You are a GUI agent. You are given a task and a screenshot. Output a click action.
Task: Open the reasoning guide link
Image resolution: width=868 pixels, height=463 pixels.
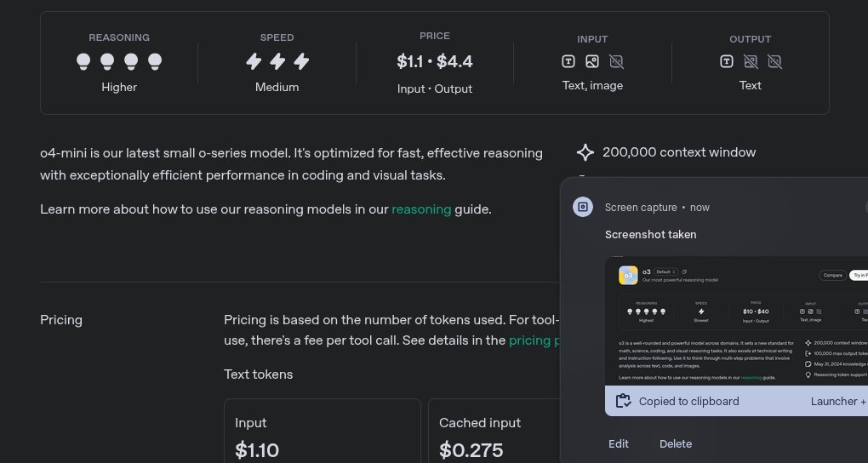[421, 209]
